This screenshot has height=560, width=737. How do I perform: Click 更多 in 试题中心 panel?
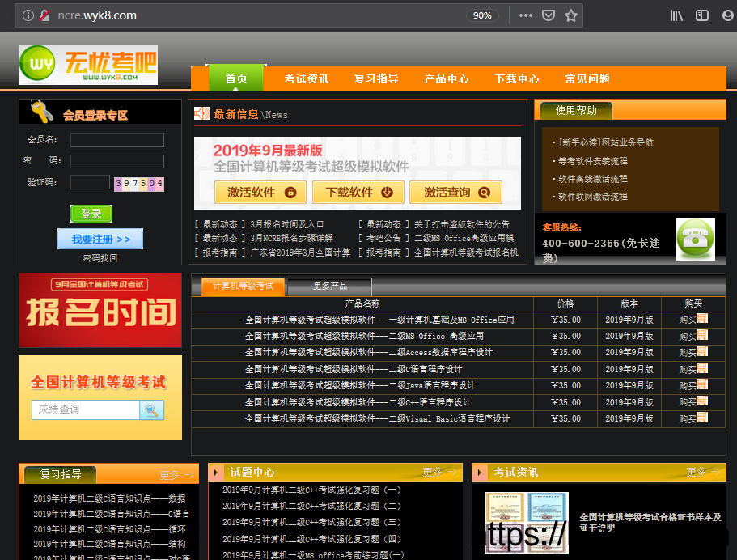[x=440, y=472]
